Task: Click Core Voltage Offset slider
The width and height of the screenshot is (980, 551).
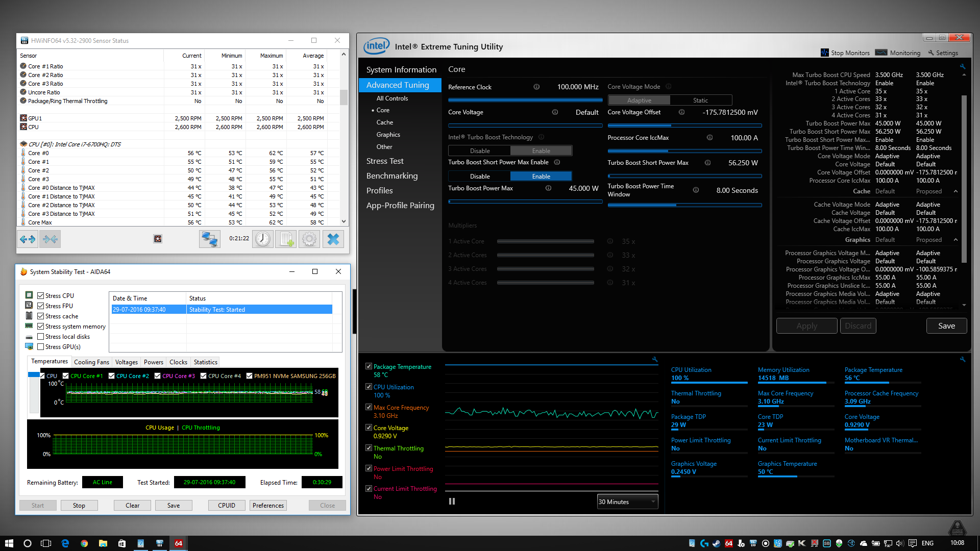Action: [x=684, y=125]
